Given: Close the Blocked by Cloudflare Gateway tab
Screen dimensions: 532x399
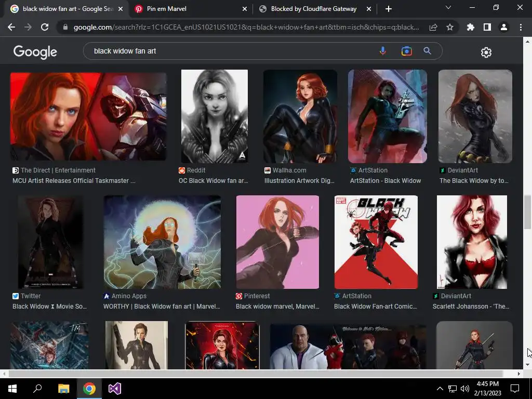Looking at the screenshot, I should [369, 9].
